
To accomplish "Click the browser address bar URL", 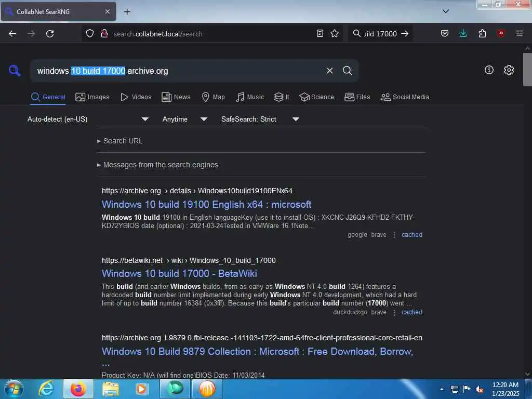I will click(x=158, y=34).
